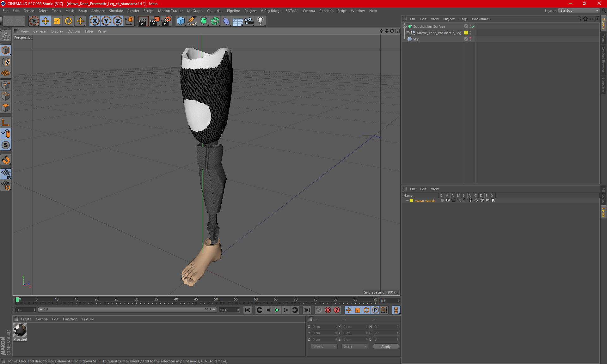The width and height of the screenshot is (607, 364).
Task: Toggle Z axis lock
Action: 118,21
